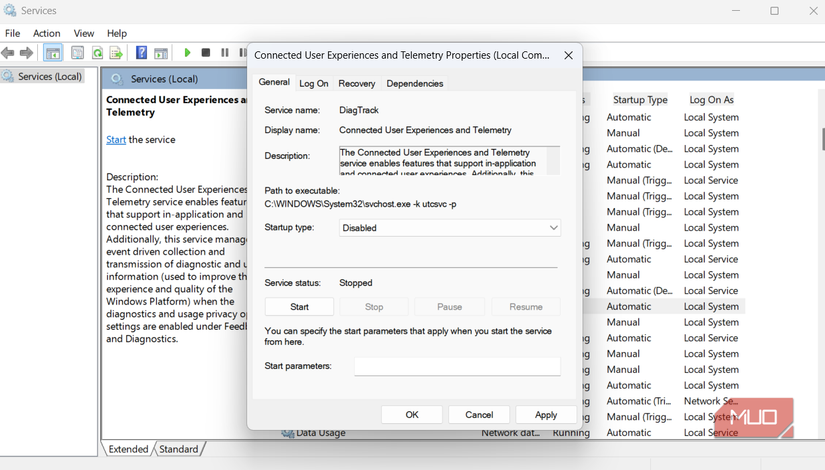Click Apply in the Properties dialog
The image size is (825, 470).
point(546,415)
